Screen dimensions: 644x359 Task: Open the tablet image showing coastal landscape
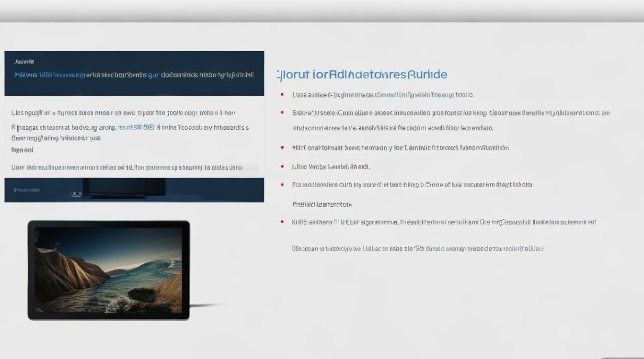[x=109, y=270]
